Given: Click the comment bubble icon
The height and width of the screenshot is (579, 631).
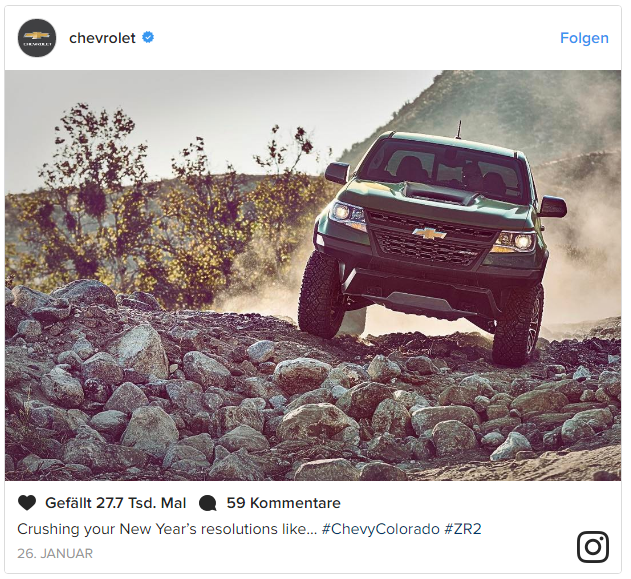Looking at the screenshot, I should click(x=208, y=503).
